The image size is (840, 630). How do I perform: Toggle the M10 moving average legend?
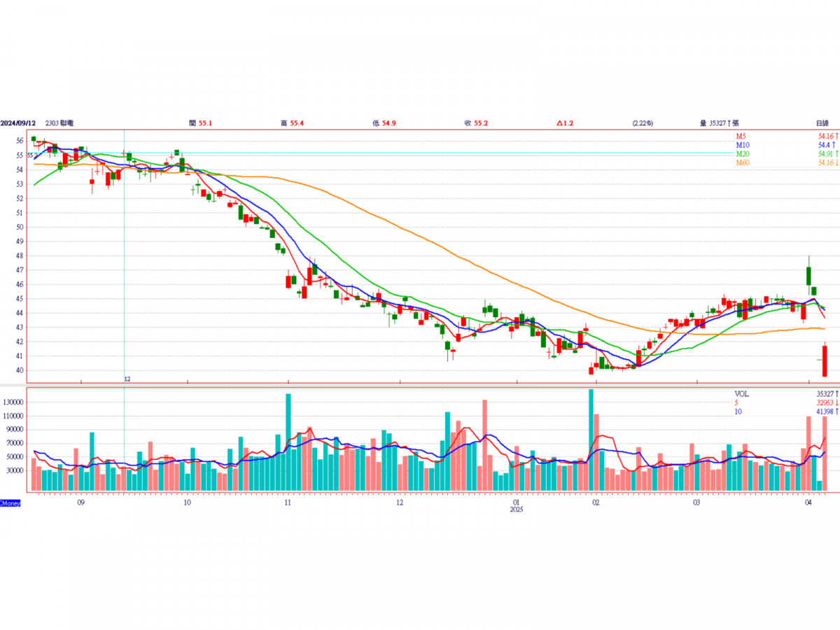pyautogui.click(x=742, y=145)
